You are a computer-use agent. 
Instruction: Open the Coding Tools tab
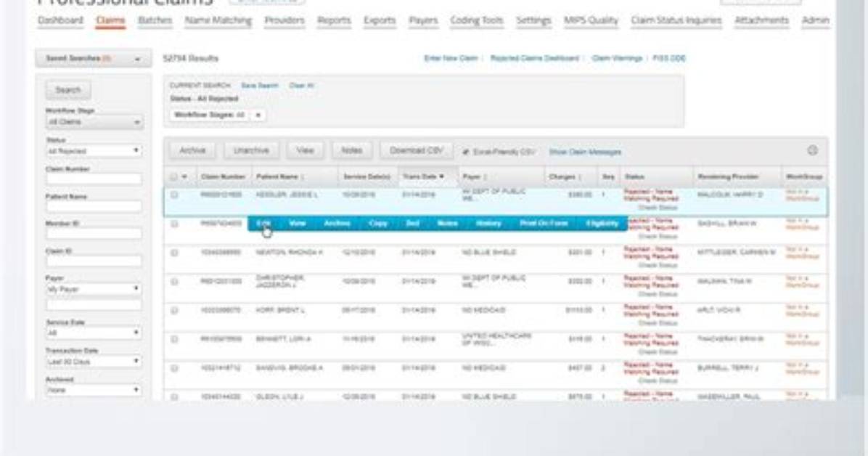pos(477,20)
